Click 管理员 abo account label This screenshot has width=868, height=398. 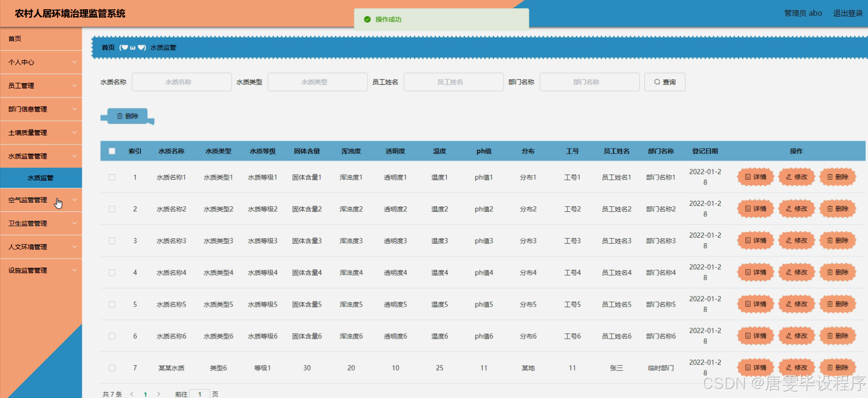point(803,13)
